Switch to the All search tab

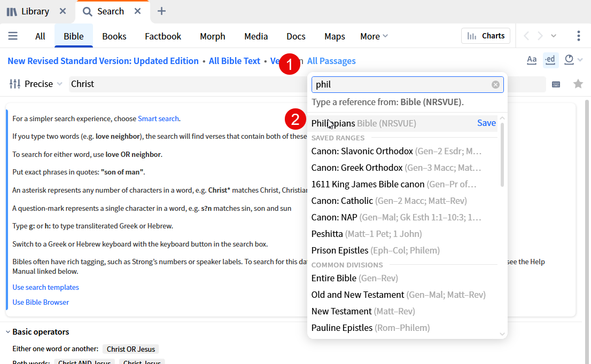[x=40, y=36]
